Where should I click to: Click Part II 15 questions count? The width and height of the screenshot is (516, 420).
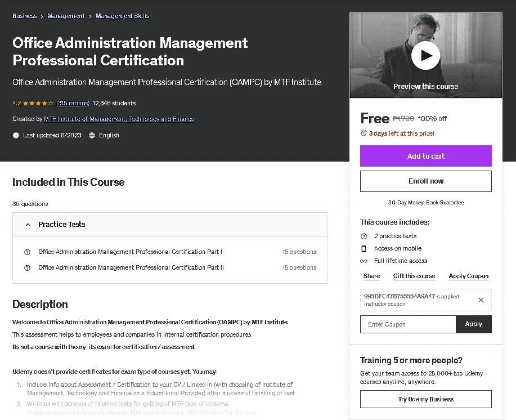coord(299,267)
